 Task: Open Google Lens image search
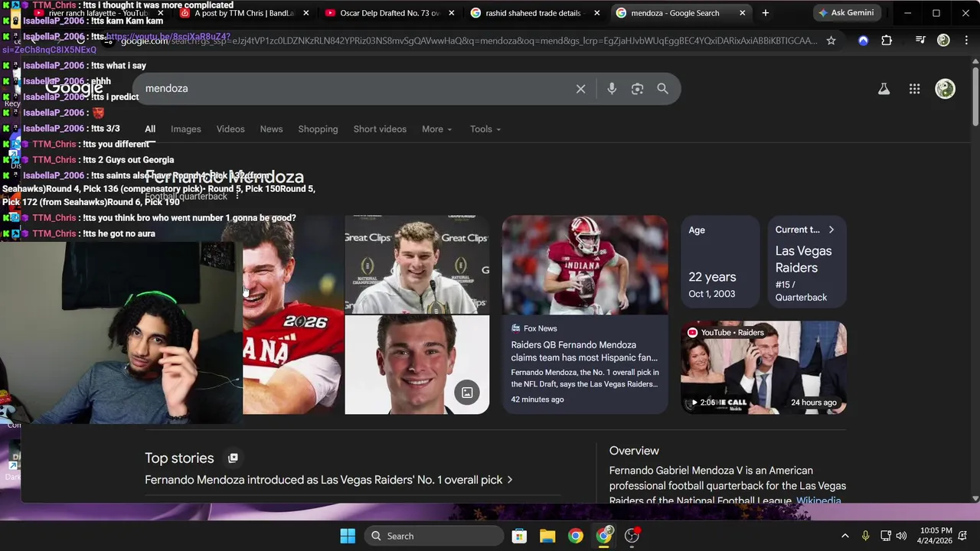click(637, 89)
